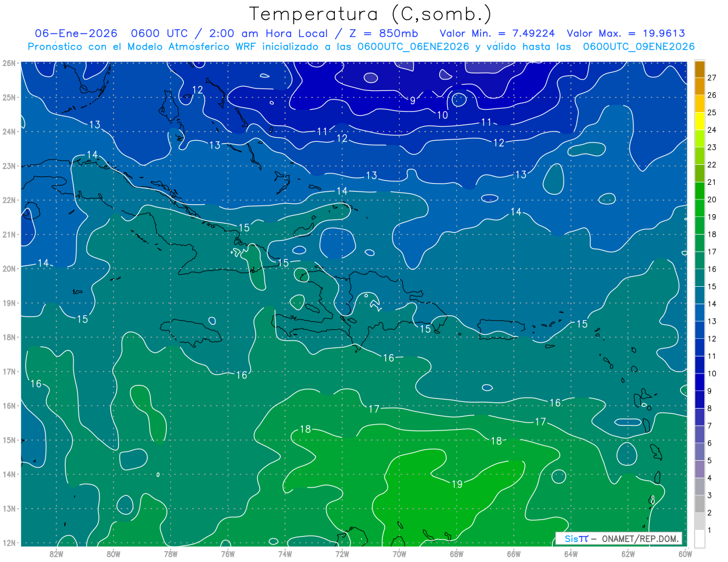Click the SisTT ONAMET/REP.DOM. logo box
This screenshot has width=728, height=562.
point(618,538)
